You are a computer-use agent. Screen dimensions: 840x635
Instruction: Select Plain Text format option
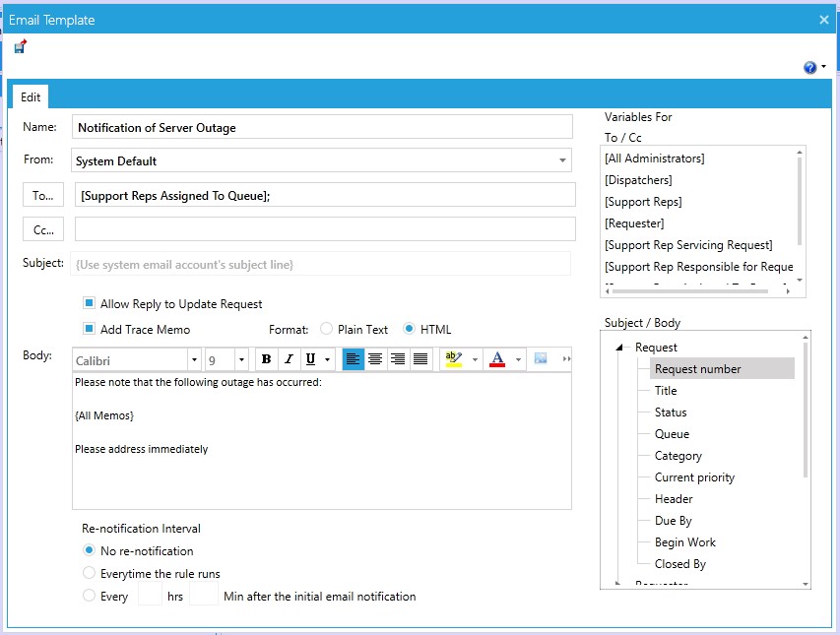[327, 329]
